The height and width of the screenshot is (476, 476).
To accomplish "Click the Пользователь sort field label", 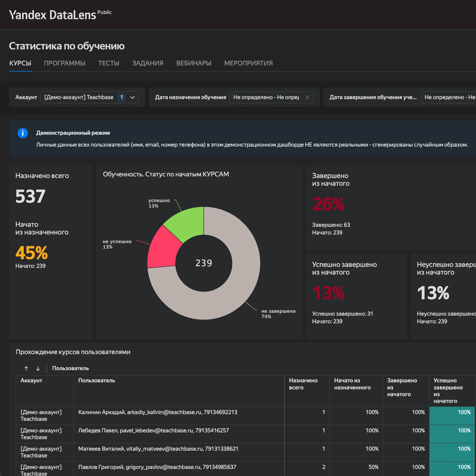I will pos(71,369).
